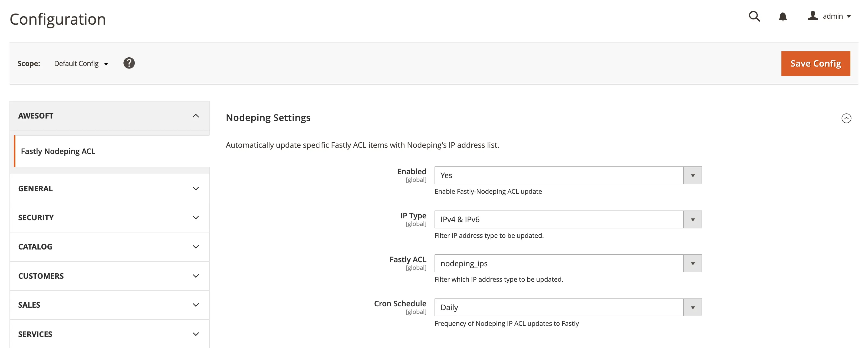Screen dimensions: 868x348
Task: Collapse the AWESOFT section
Action: point(195,116)
